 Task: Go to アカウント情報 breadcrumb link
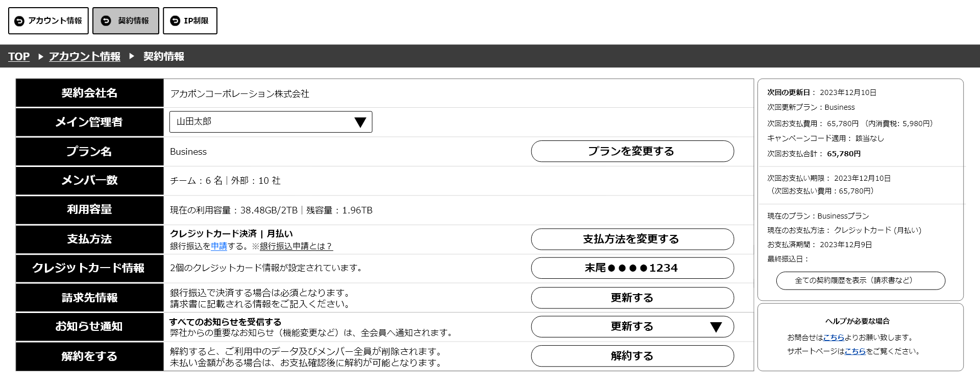click(85, 57)
